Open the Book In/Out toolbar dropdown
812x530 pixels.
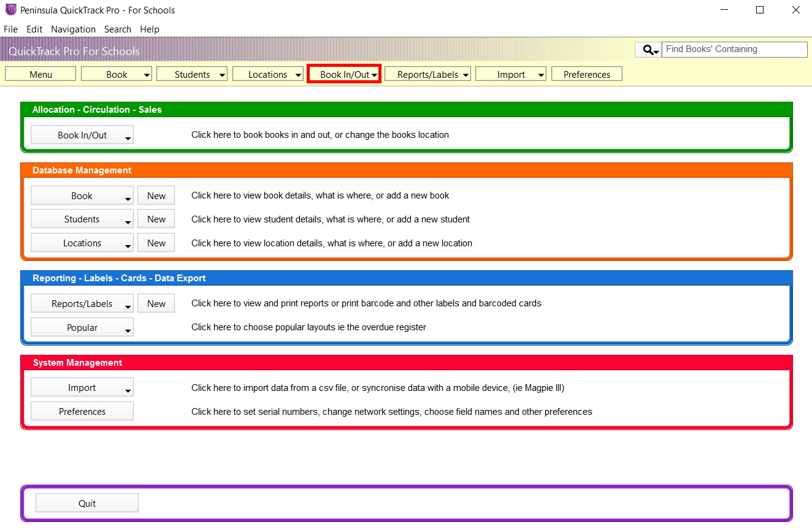coord(344,74)
